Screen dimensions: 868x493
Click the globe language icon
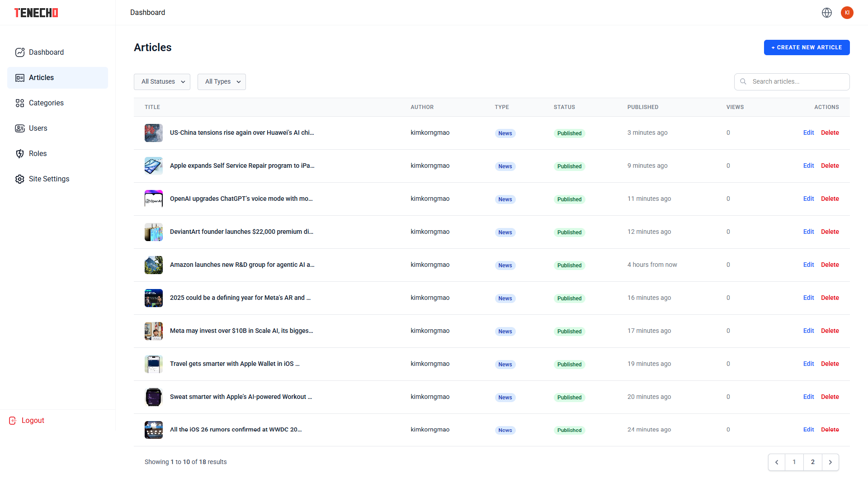click(x=827, y=13)
